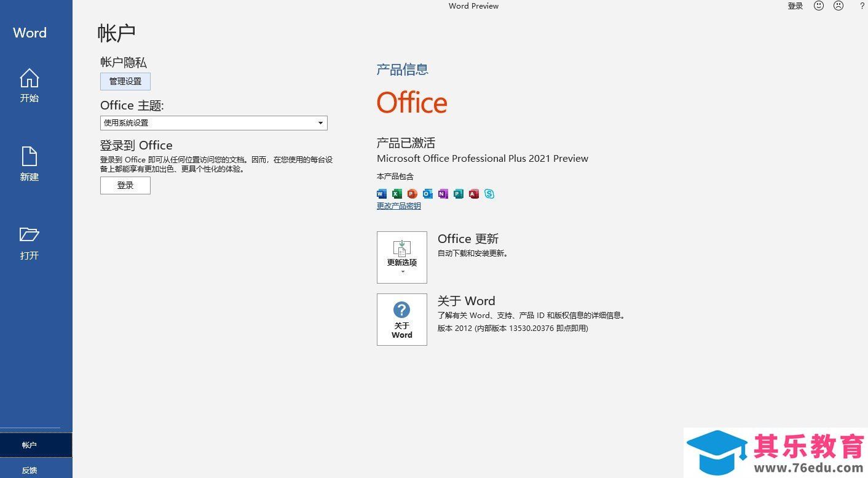868x478 pixels.
Task: Click the OneNote product icon
Action: [x=443, y=194]
